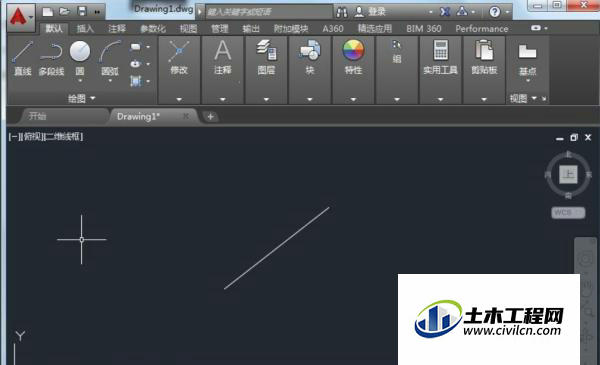Open the dropdown next to the Help icon
600x365 pixels.
coord(507,12)
